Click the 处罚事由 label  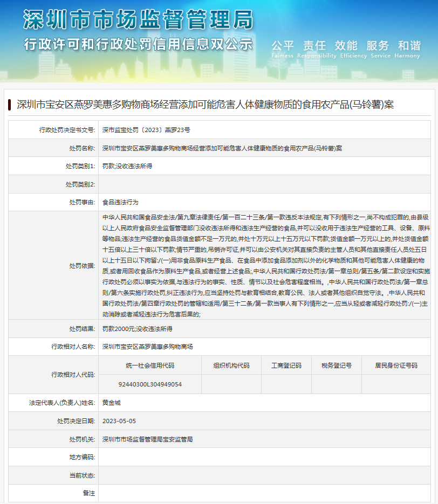[83, 202]
